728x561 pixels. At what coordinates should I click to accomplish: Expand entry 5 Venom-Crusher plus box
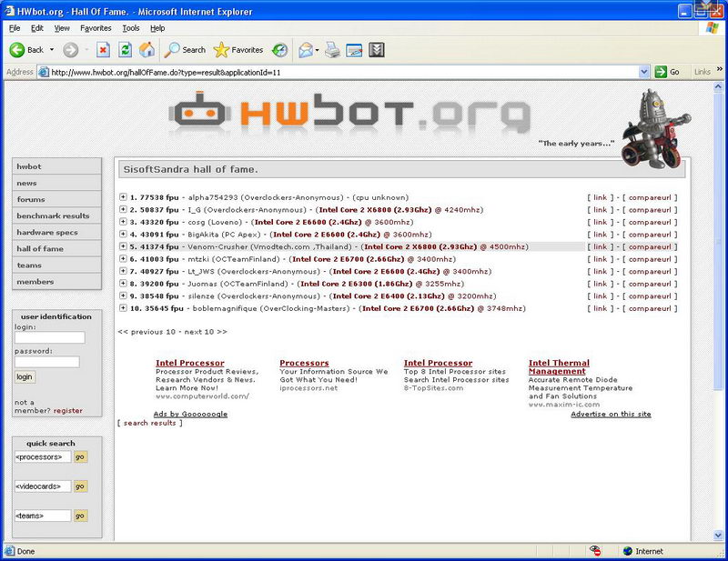pyautogui.click(x=123, y=245)
